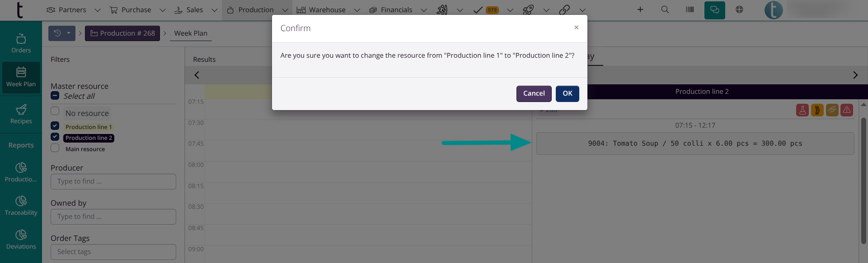Expand the history dropdown caret in breadcrumb
This screenshot has height=263, width=868.
pyautogui.click(x=68, y=33)
